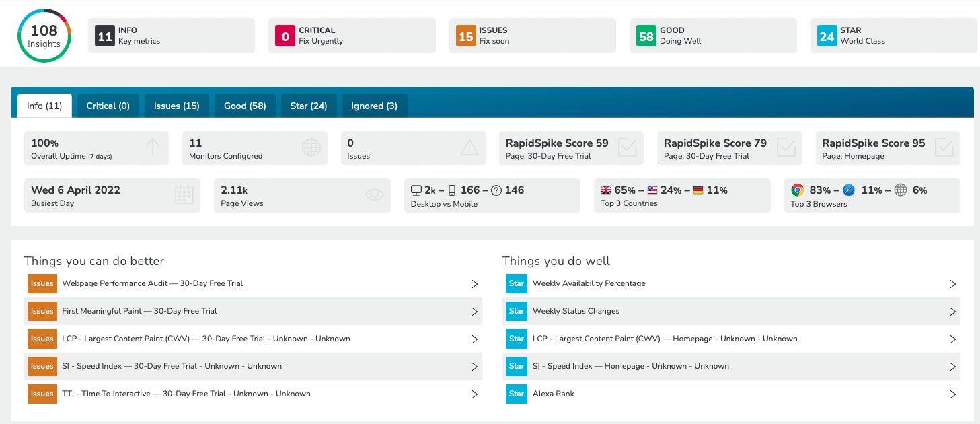Expand Webpage Performance Audit row chevron
Screen dimensions: 980x424
(x=474, y=284)
